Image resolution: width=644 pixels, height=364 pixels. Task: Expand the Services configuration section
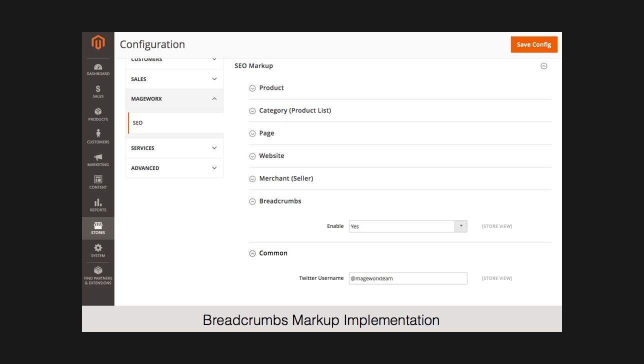[x=174, y=148]
